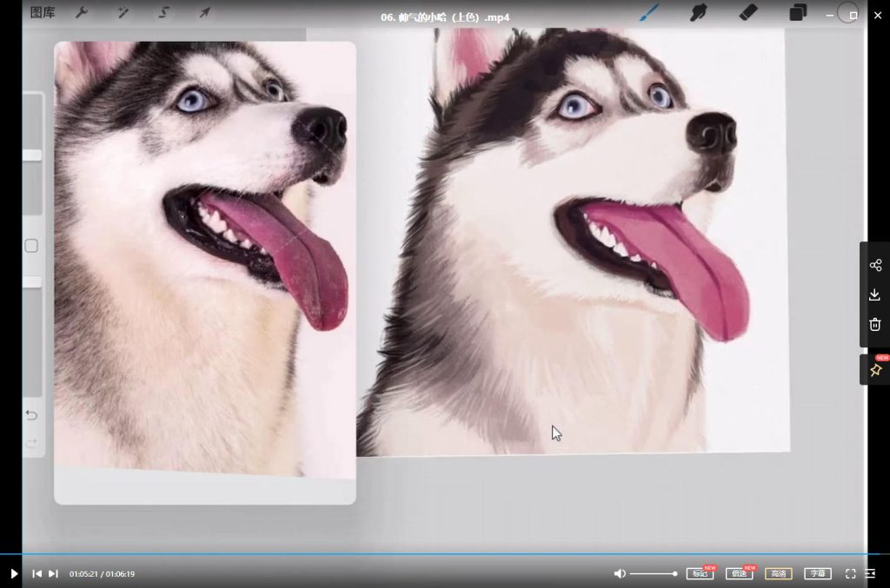Click the share icon on right sidebar
890x588 pixels.
tap(874, 266)
